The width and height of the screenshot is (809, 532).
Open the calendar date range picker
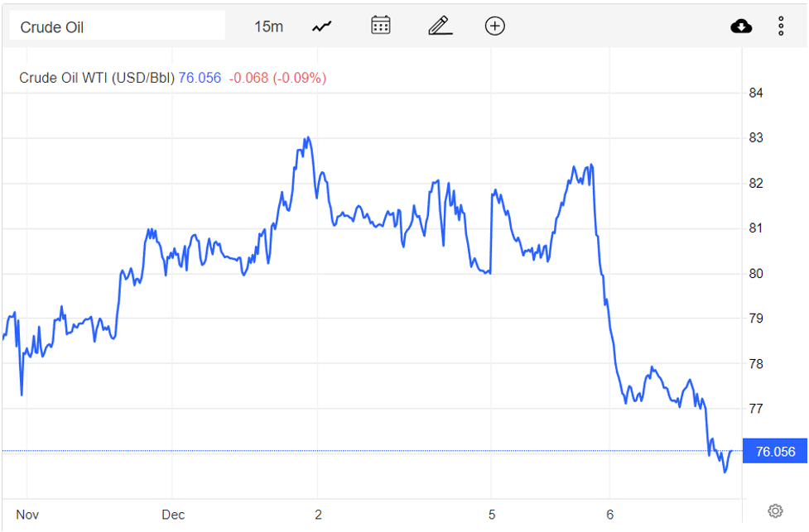tap(380, 26)
